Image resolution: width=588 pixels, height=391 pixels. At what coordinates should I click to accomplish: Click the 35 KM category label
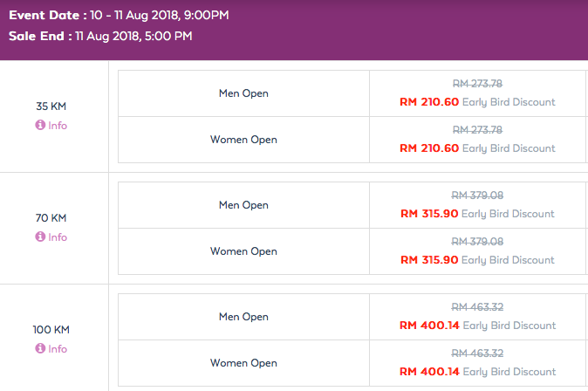point(51,106)
